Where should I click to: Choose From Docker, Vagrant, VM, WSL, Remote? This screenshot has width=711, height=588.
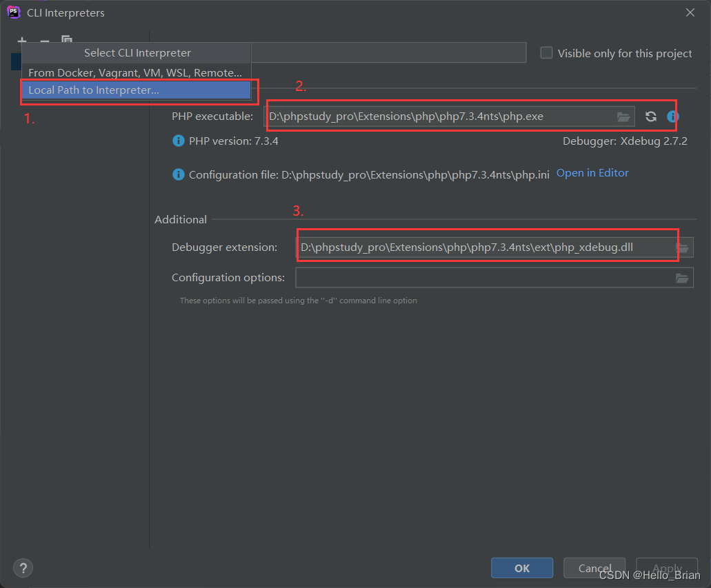(x=136, y=72)
